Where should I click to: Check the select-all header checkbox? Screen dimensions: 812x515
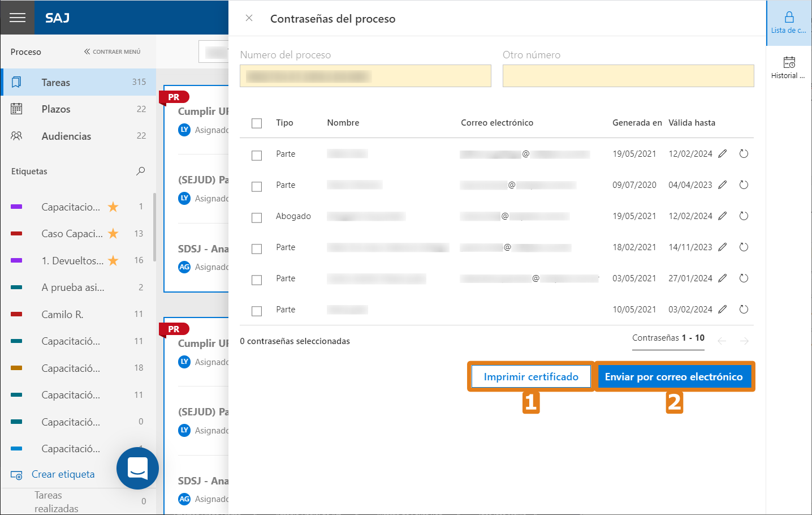[x=257, y=123]
